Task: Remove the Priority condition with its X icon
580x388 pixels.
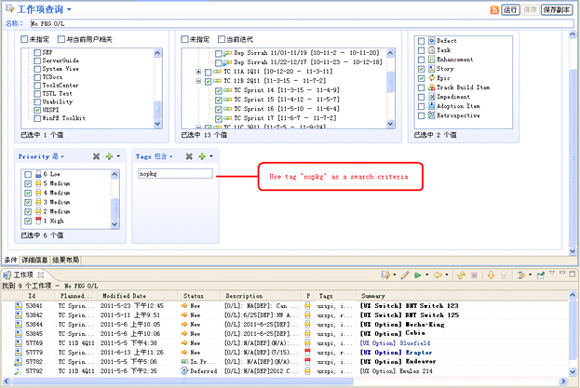Action: 96,156
